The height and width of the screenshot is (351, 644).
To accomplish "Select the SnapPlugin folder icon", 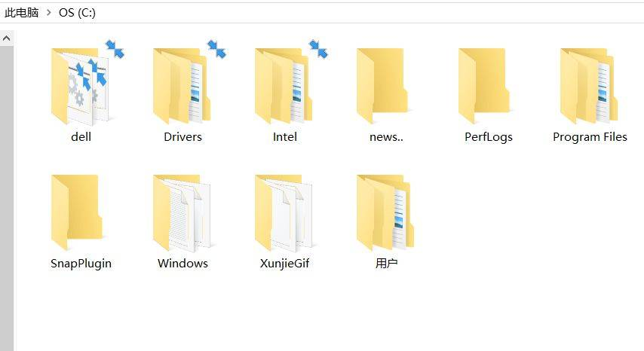I will 77,212.
